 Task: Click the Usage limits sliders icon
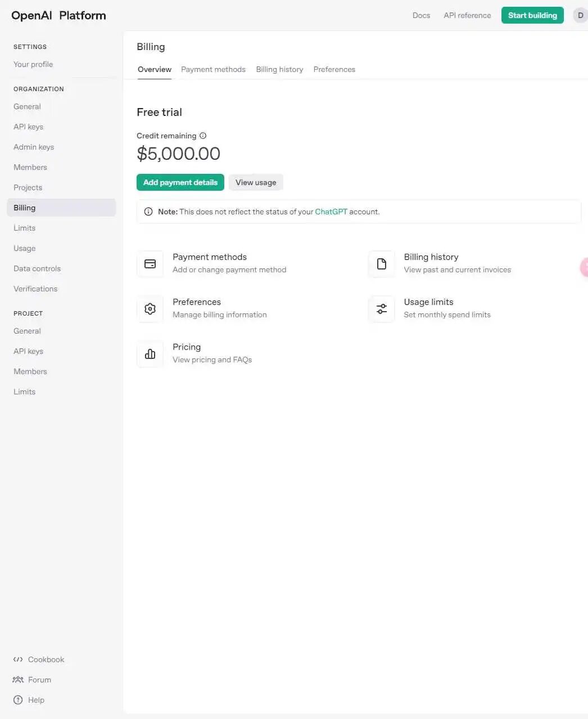click(382, 309)
